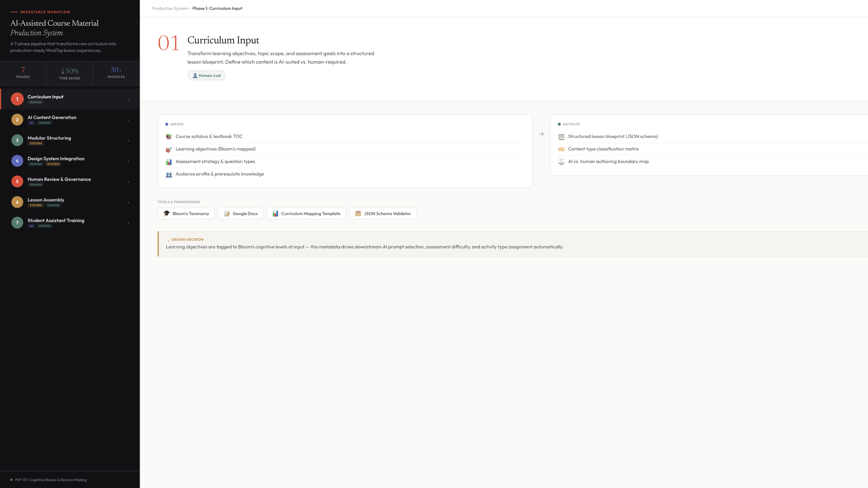
Task: Open the Design System Integration phase
Action: (x=56, y=159)
